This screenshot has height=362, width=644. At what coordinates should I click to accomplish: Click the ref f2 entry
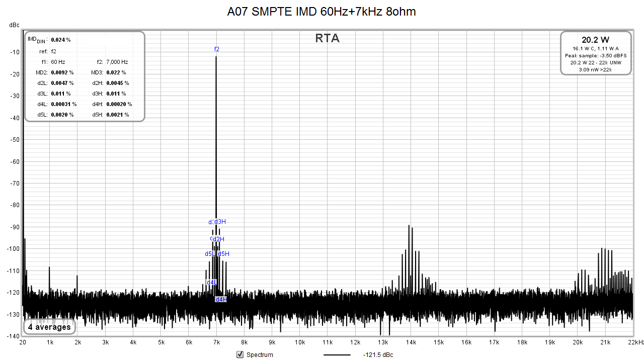pyautogui.click(x=47, y=51)
